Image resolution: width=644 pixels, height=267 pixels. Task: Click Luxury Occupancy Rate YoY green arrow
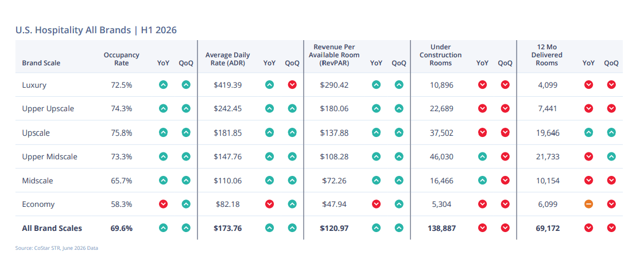click(x=164, y=85)
